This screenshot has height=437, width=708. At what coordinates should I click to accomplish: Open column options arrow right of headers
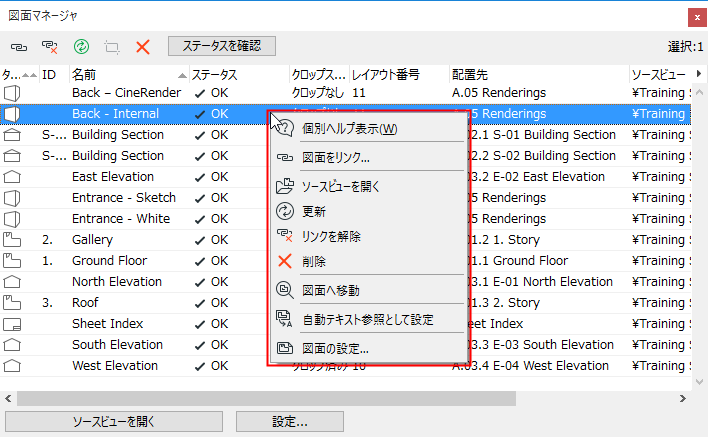(699, 74)
